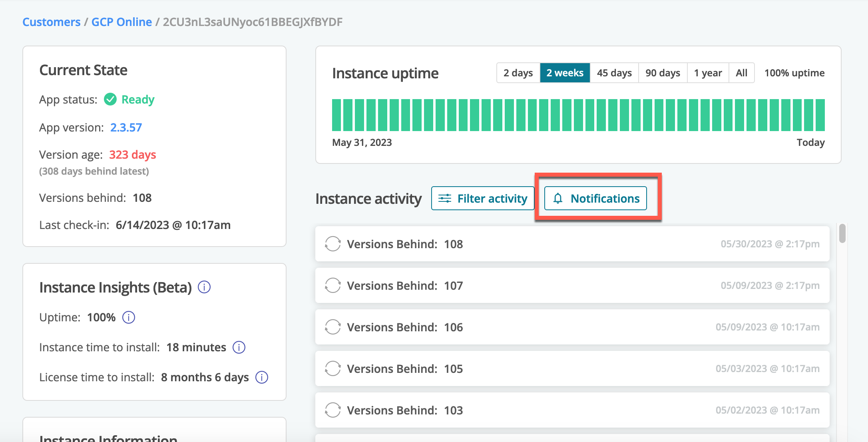Screen dimensions: 868x442
Task: Click info icon next to 18 minutes
Action: [x=239, y=347]
